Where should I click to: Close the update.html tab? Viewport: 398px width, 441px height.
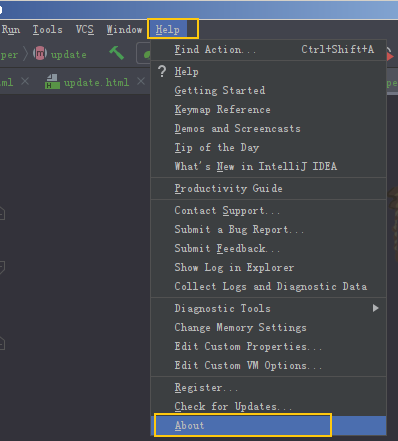point(141,81)
